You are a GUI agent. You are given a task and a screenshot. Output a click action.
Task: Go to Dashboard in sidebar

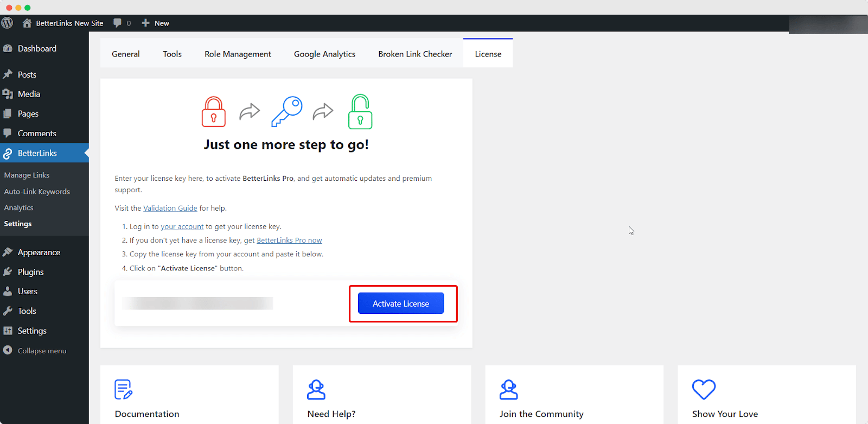[37, 48]
